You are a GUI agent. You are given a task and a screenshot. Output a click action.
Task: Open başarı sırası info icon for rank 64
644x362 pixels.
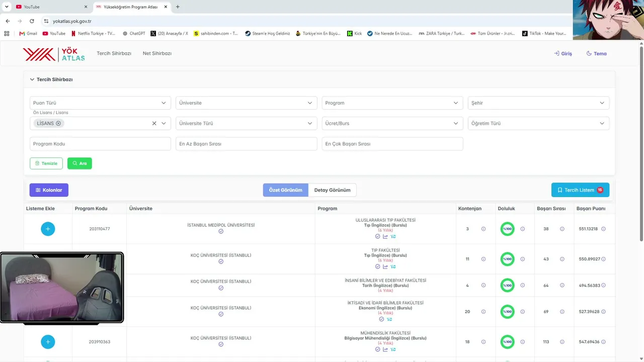562,285
